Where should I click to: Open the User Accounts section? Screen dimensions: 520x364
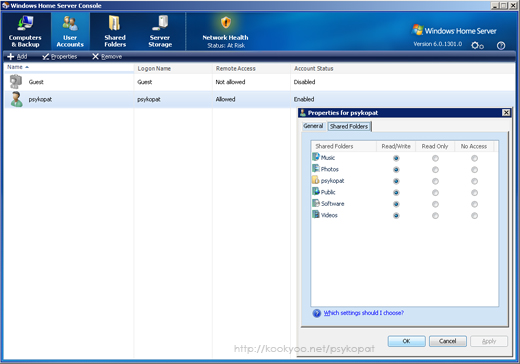(x=70, y=31)
